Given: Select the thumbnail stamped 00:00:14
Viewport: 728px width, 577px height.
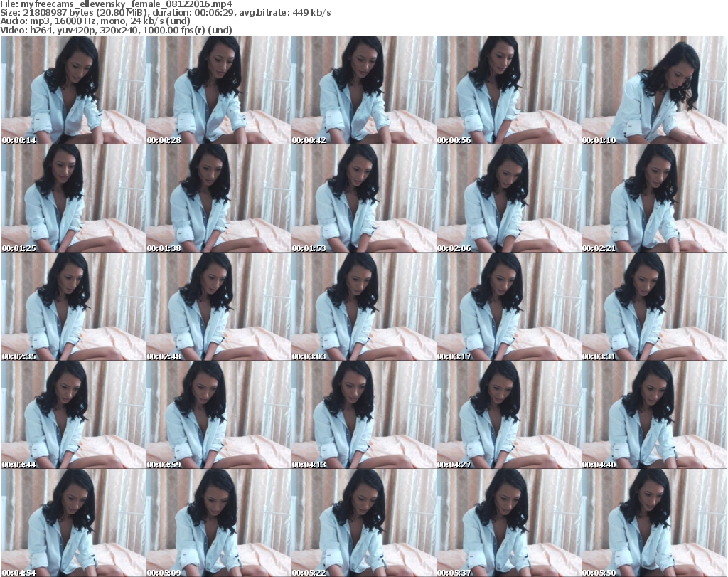Looking at the screenshot, I should [74, 90].
